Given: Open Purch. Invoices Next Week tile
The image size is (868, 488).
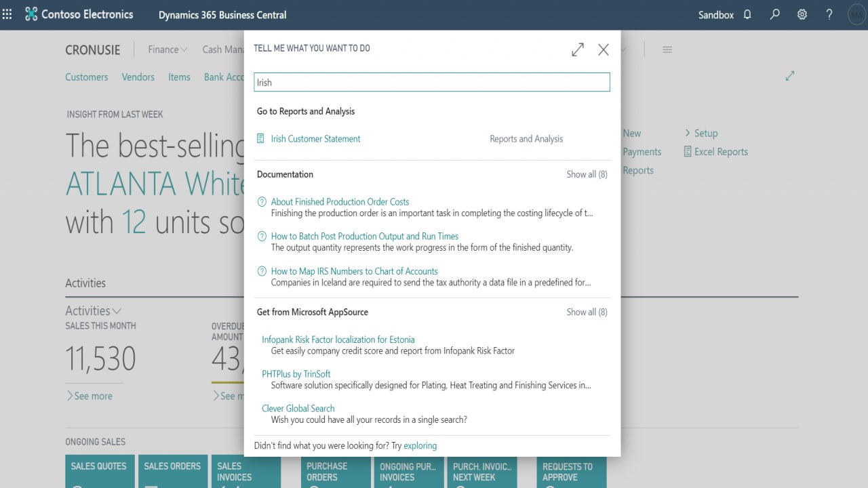Looking at the screenshot, I should click(x=482, y=472).
